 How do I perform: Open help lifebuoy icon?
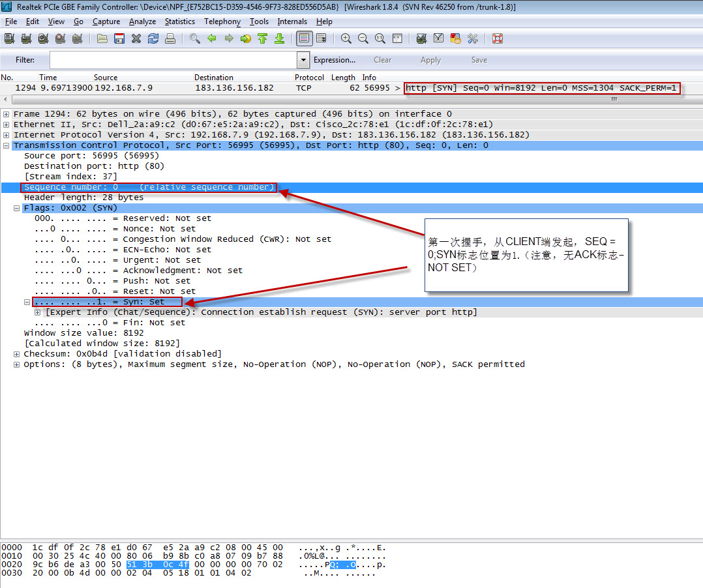tap(497, 38)
